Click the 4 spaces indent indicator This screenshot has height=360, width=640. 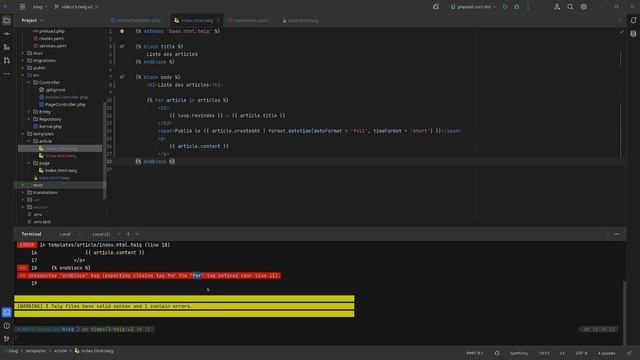pos(607,353)
